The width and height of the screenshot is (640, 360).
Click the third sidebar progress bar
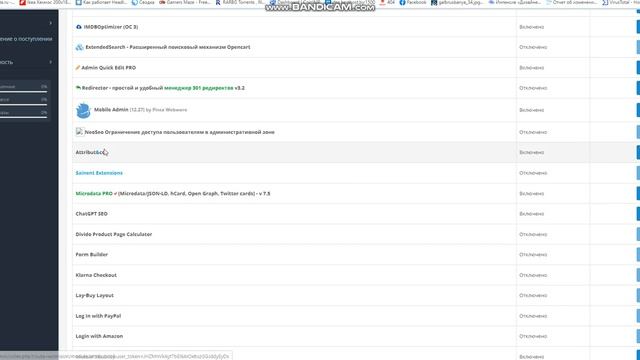[x=23, y=118]
